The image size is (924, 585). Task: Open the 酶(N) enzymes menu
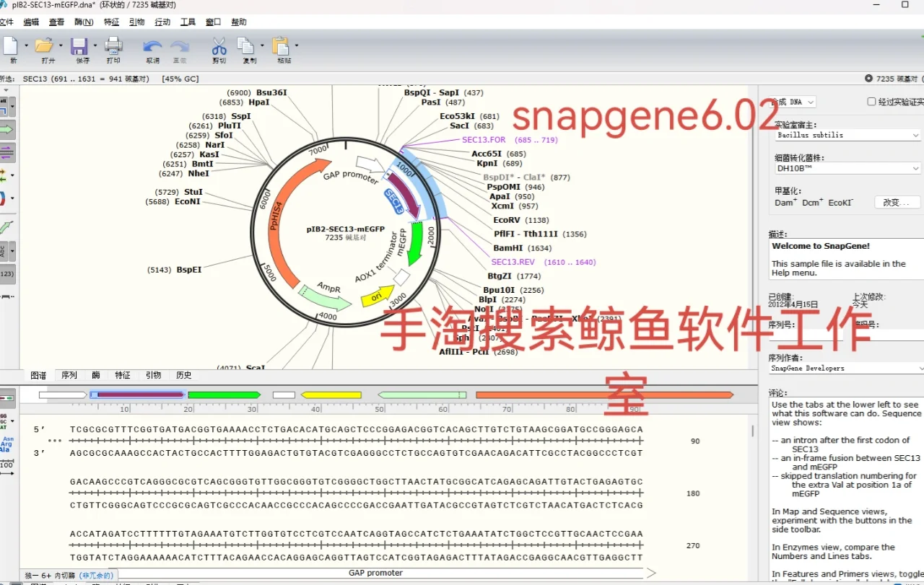click(84, 22)
